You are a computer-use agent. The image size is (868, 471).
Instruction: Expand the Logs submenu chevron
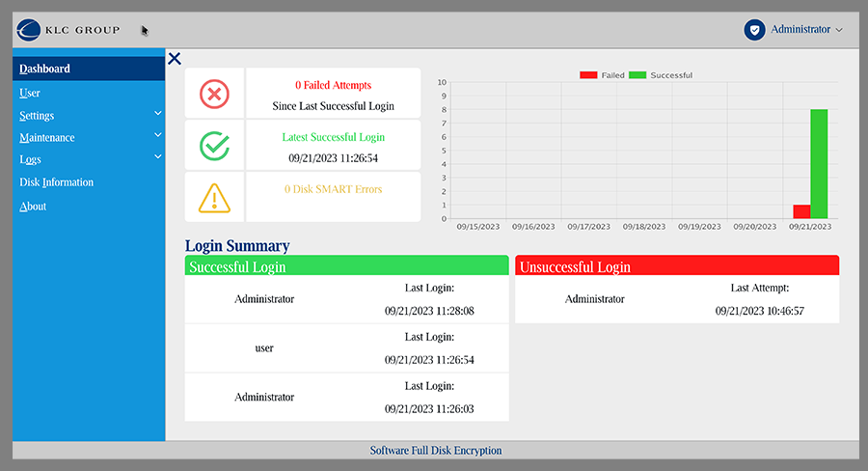[x=158, y=157]
